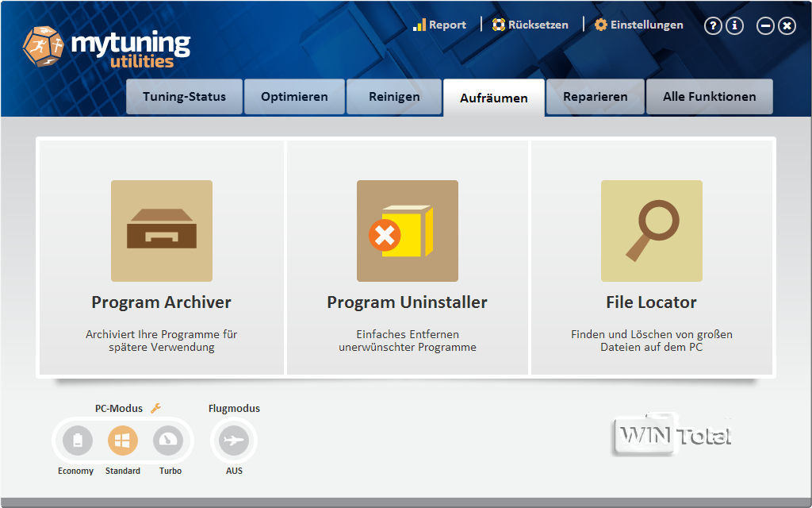Viewport: 812px width, 508px height.
Task: Activate Turbo PC mode
Action: tap(168, 441)
